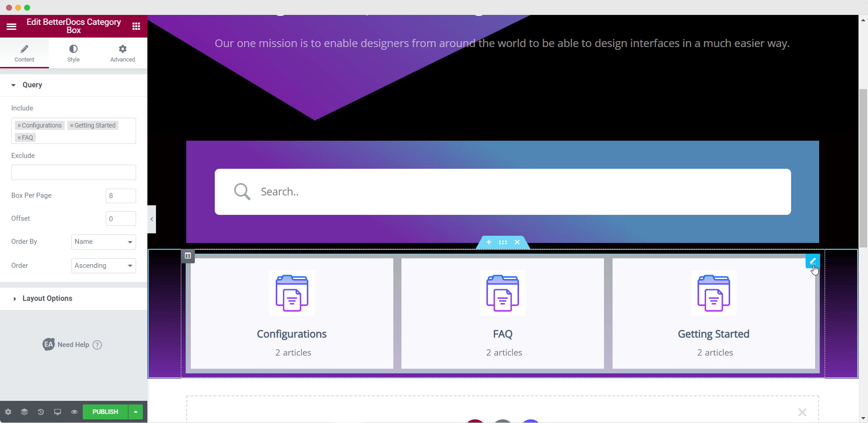
Task: Open the Elementor hamburger menu
Action: [x=11, y=26]
